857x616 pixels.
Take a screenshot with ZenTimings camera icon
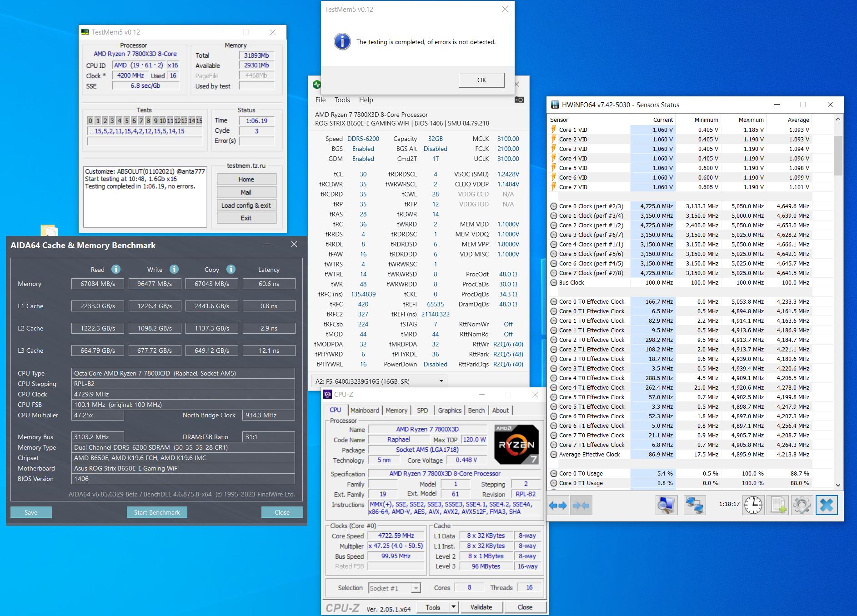pos(519,100)
